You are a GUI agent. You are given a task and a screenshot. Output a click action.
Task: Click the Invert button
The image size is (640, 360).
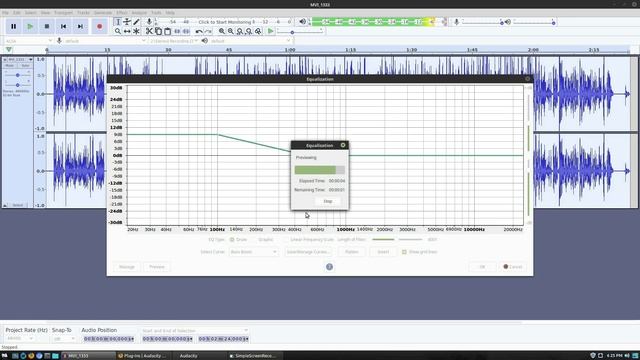pyautogui.click(x=383, y=252)
